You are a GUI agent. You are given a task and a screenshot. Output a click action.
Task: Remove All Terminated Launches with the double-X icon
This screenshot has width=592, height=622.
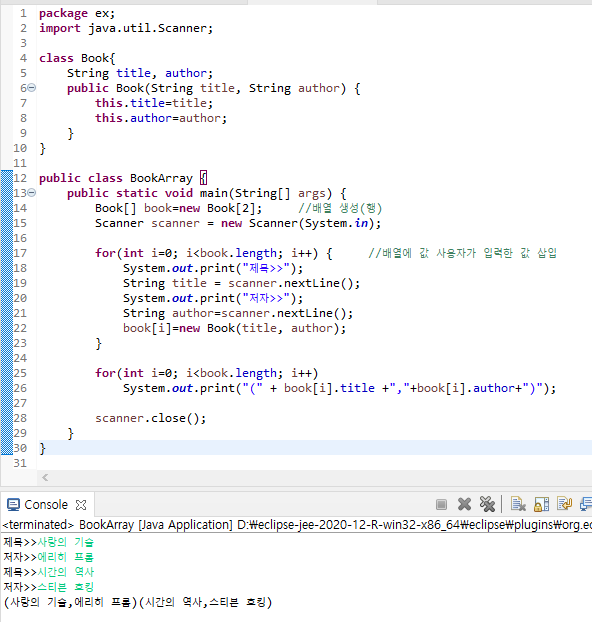[487, 504]
